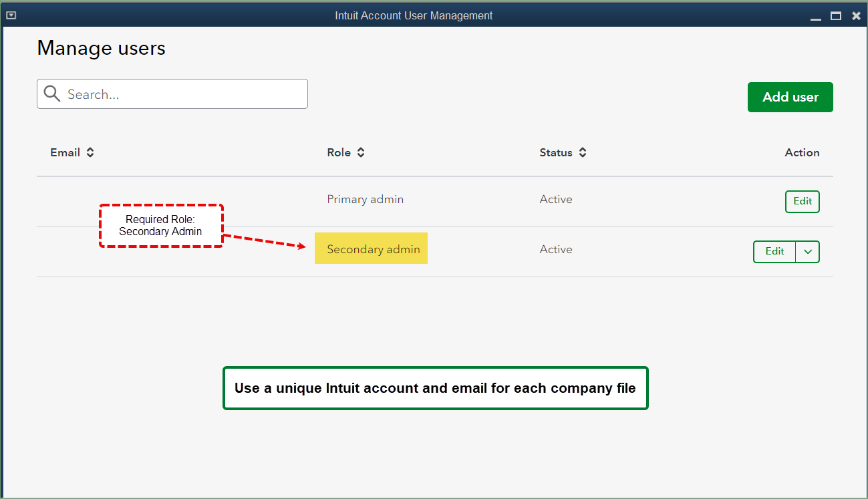Click the Role column header
This screenshot has width=868, height=499.
click(339, 152)
